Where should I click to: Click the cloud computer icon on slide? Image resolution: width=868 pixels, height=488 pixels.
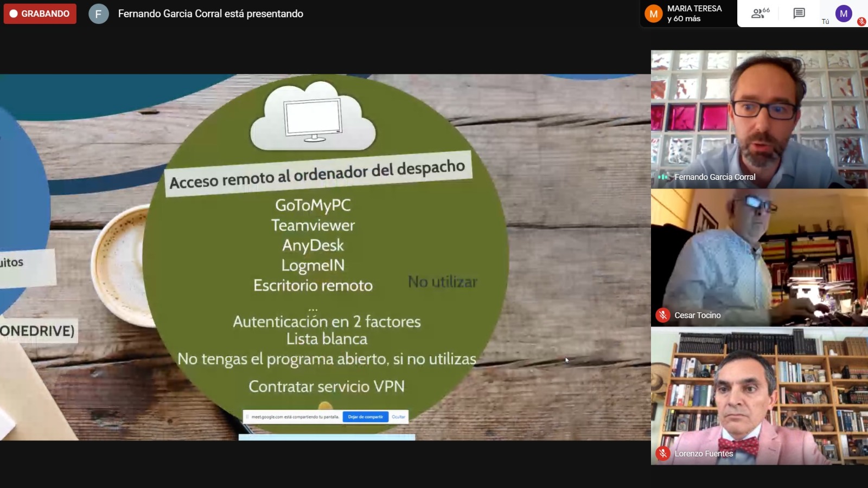pyautogui.click(x=314, y=115)
